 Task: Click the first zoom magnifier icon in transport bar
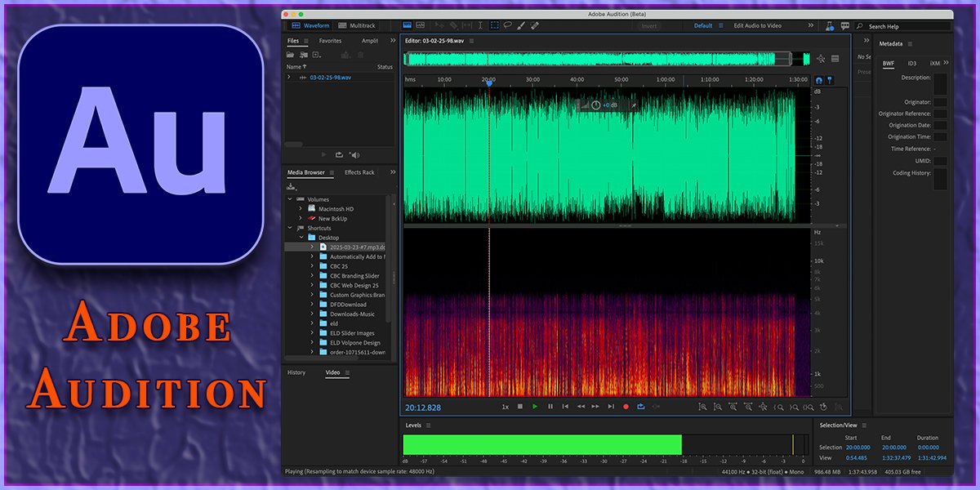pyautogui.click(x=702, y=406)
